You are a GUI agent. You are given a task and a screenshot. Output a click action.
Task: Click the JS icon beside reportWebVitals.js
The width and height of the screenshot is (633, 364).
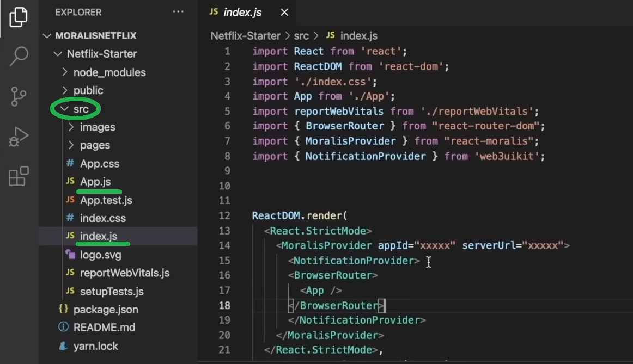[x=70, y=272]
